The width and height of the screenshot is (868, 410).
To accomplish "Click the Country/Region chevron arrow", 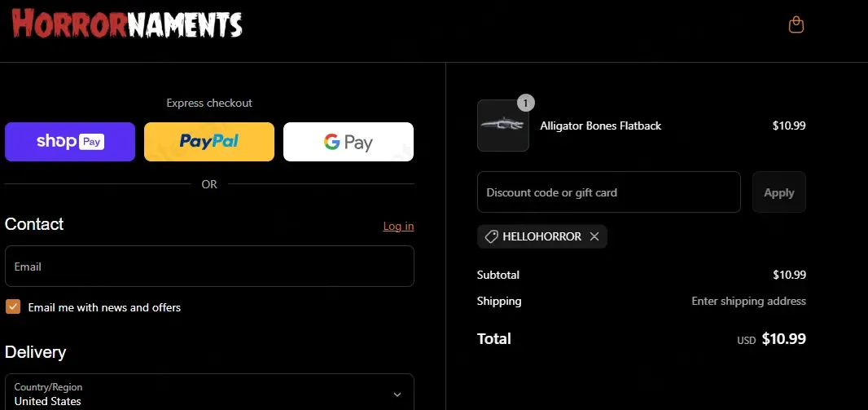I will [x=397, y=395].
